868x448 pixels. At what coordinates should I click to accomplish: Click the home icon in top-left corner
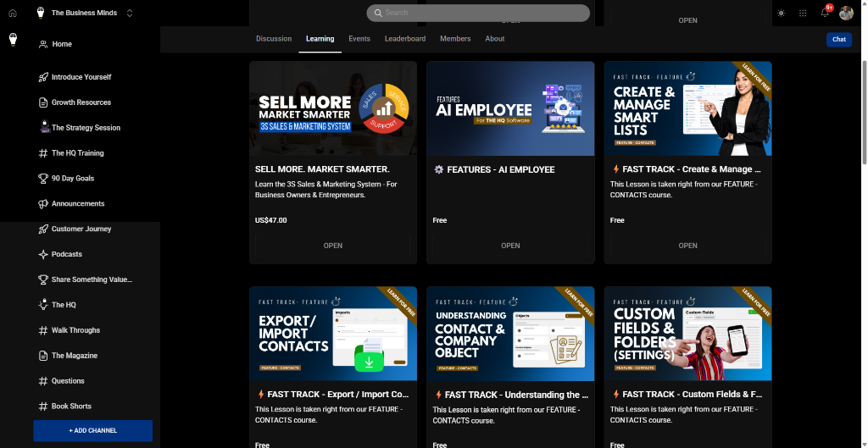coord(13,13)
